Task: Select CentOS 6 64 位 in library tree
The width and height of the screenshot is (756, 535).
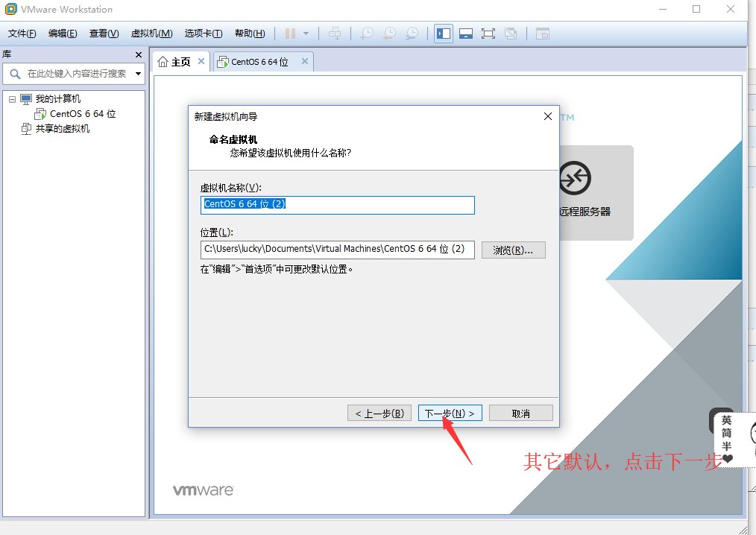Action: pos(83,114)
